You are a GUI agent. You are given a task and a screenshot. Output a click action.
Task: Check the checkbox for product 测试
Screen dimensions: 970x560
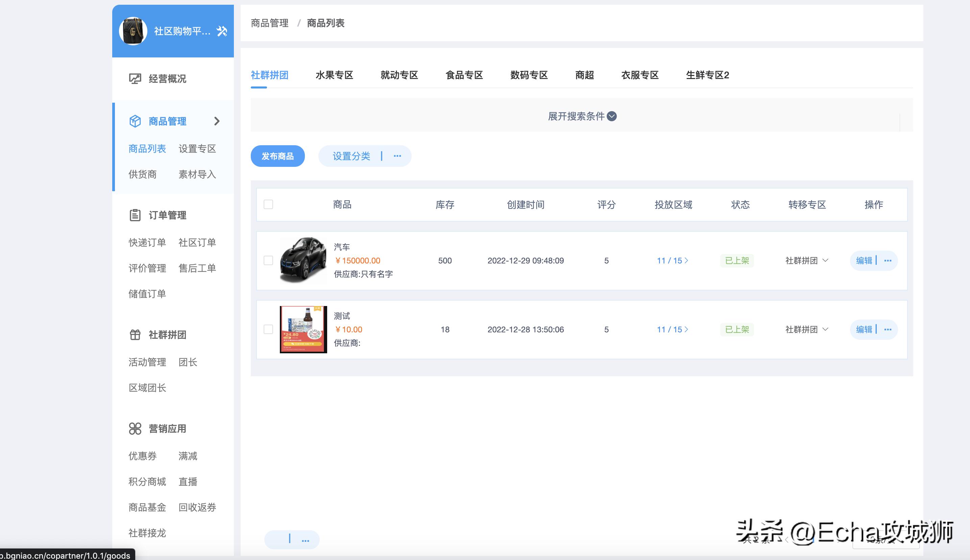267,329
